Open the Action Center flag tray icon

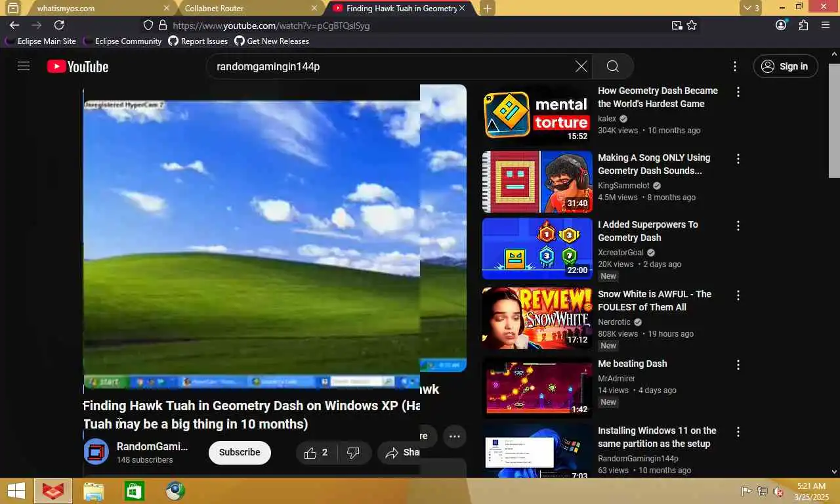pyautogui.click(x=746, y=491)
